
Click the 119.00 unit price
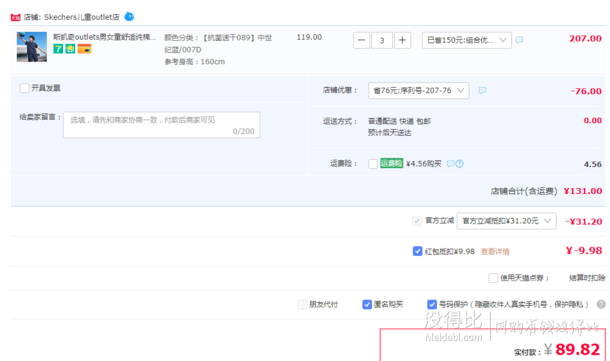coord(309,37)
